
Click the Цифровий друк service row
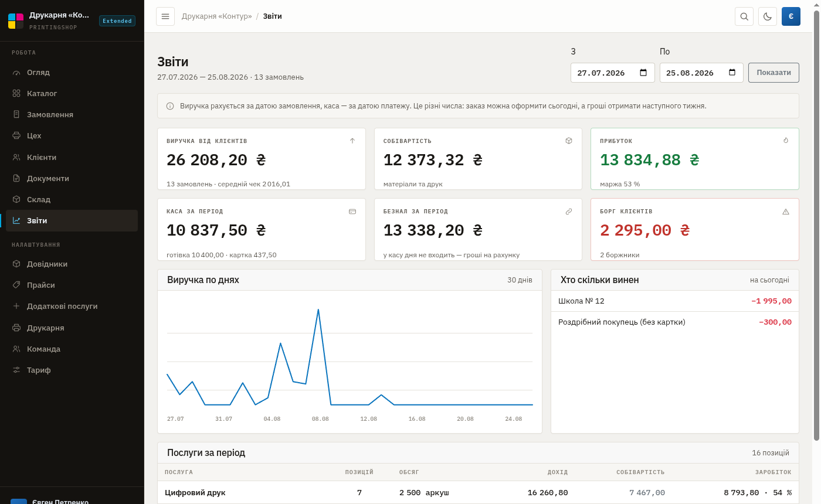click(x=478, y=493)
